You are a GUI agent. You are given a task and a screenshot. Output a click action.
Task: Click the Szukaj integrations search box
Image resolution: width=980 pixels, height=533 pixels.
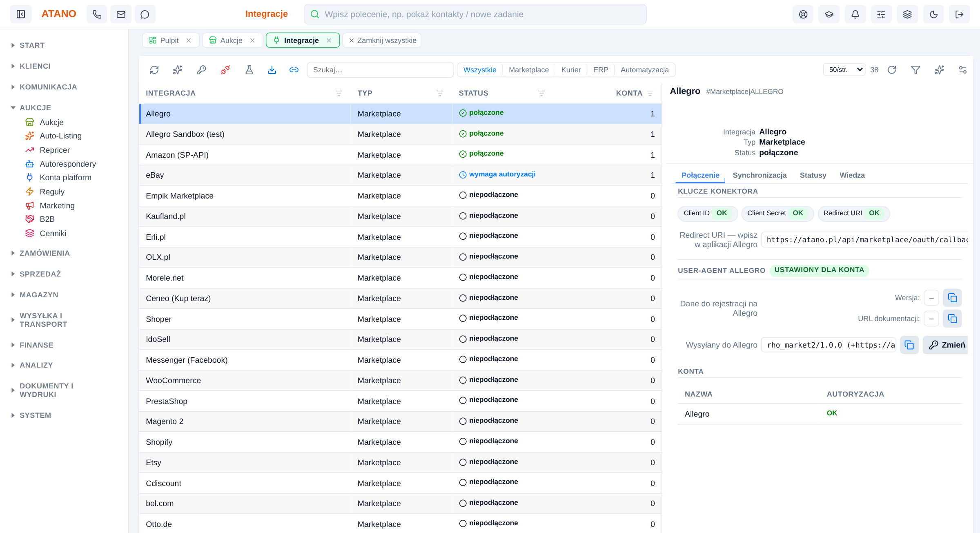(380, 70)
